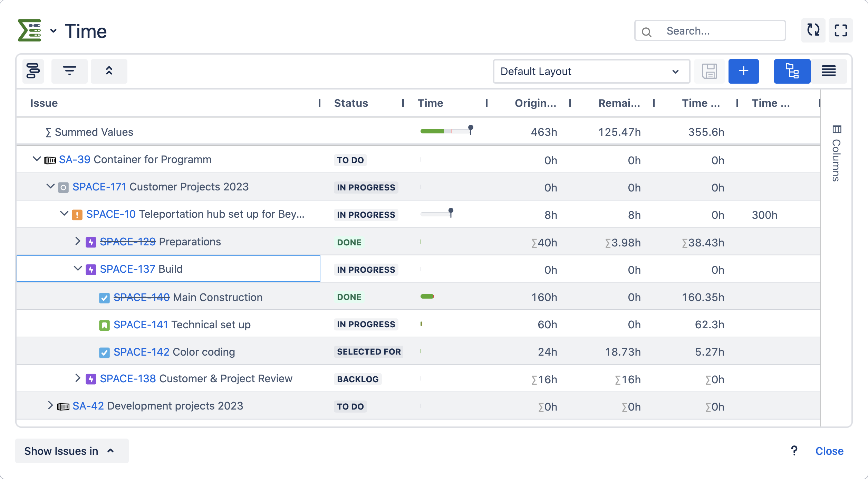
Task: Click the collapse all double-chevron icon
Action: pyautogui.click(x=109, y=71)
